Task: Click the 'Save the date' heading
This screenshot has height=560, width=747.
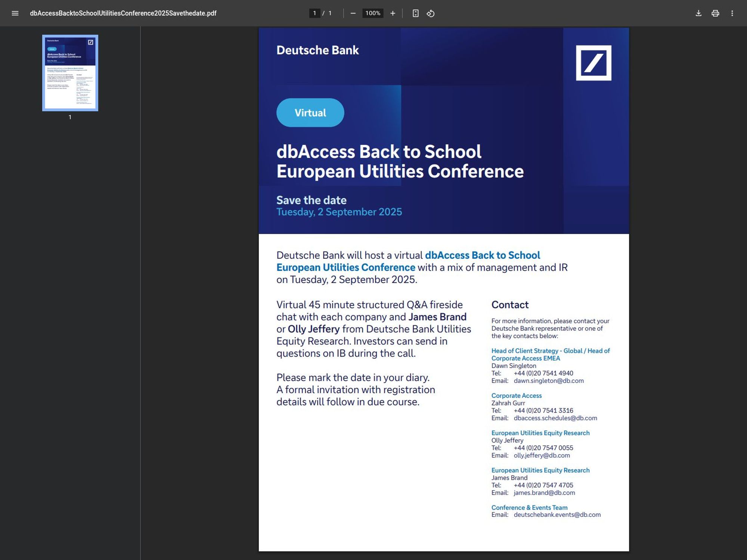Action: (x=311, y=200)
